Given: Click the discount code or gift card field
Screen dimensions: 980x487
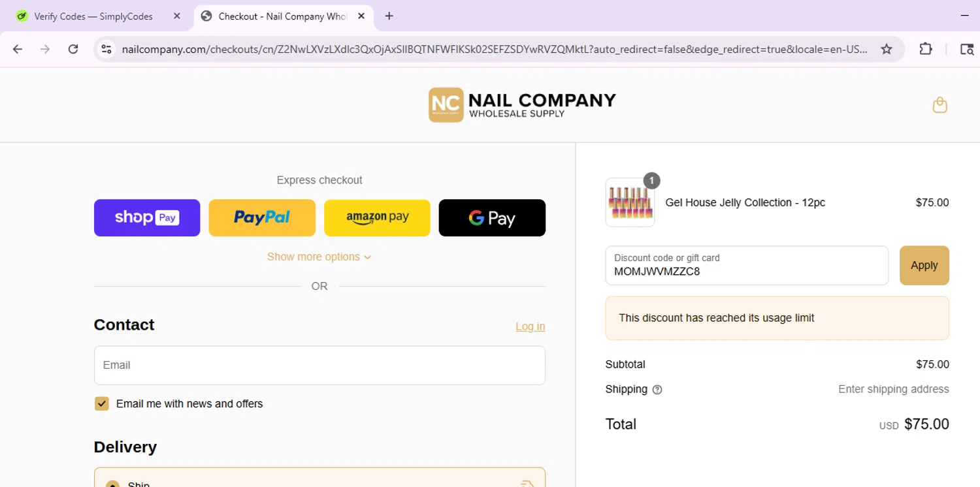Looking at the screenshot, I should tap(747, 265).
